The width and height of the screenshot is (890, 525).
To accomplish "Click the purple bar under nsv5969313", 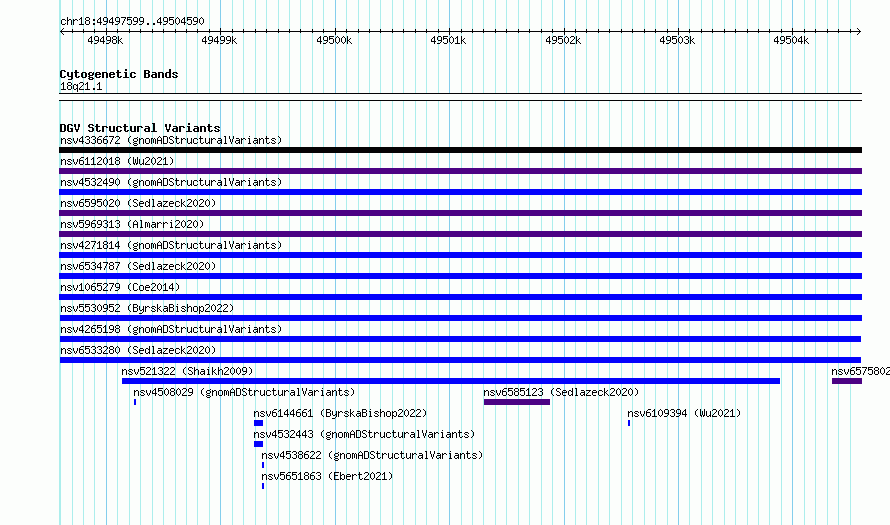I will 460,234.
